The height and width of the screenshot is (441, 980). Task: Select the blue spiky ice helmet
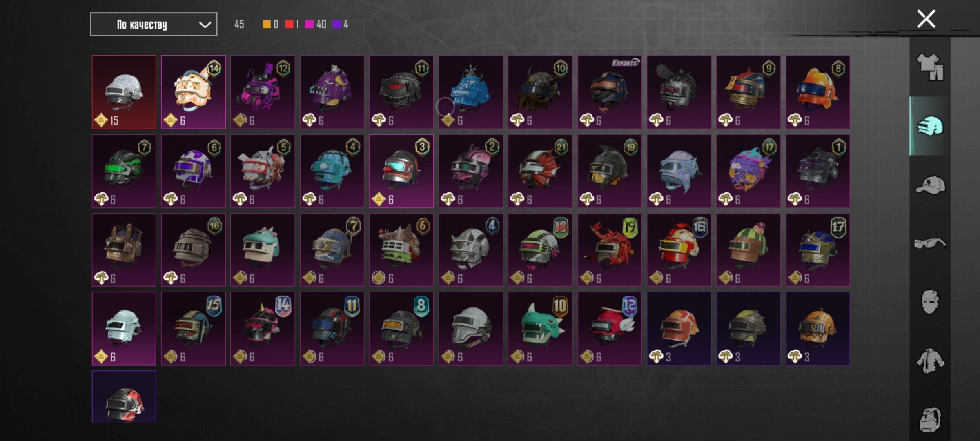(471, 92)
